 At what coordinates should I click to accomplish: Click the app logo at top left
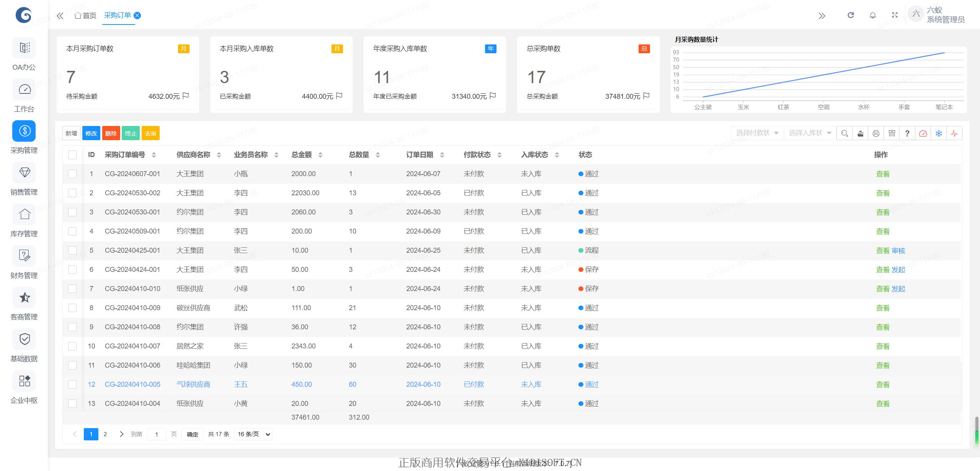coord(24,15)
